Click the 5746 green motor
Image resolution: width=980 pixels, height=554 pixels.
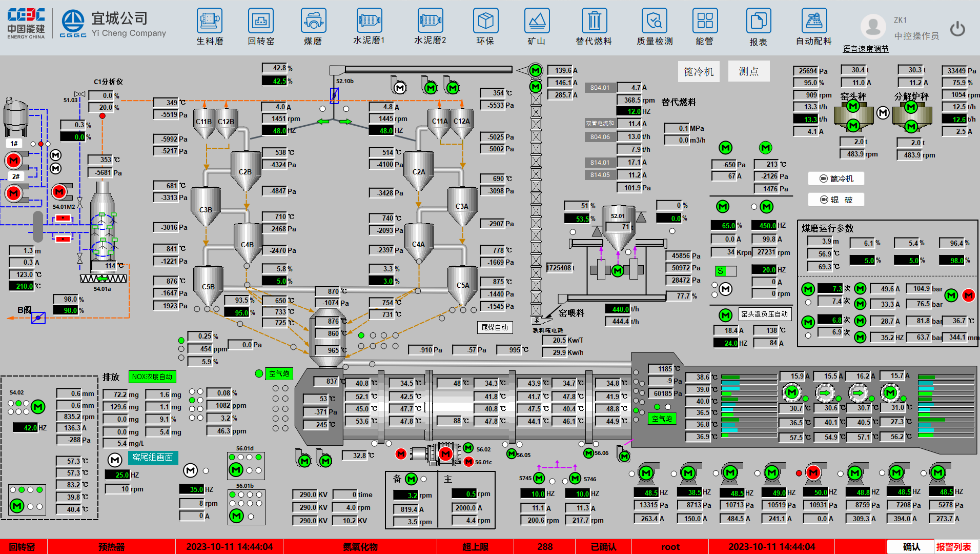coord(575,478)
